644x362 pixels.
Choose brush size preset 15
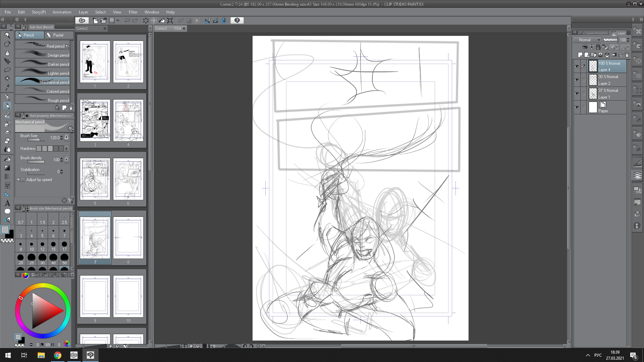[53, 246]
